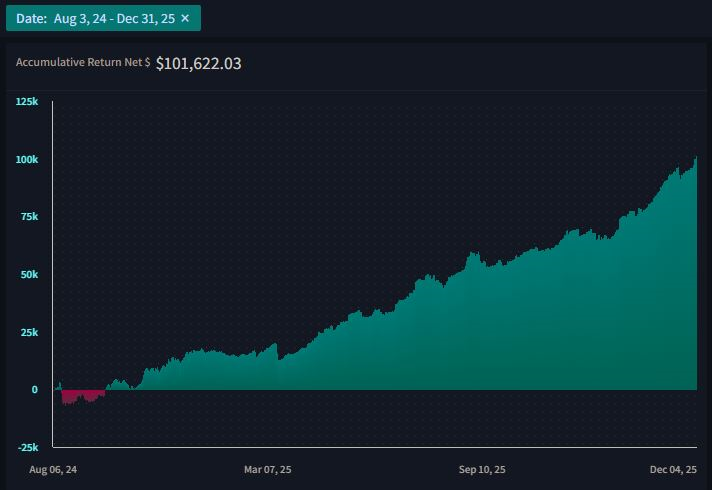Select the -25k y-axis label
This screenshot has height=490, width=712.
click(x=28, y=447)
